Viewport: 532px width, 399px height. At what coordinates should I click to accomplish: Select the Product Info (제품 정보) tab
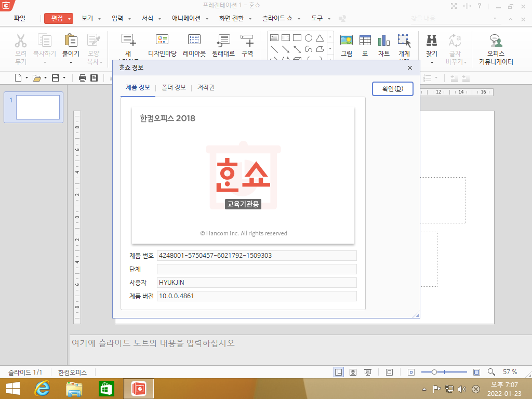(138, 87)
